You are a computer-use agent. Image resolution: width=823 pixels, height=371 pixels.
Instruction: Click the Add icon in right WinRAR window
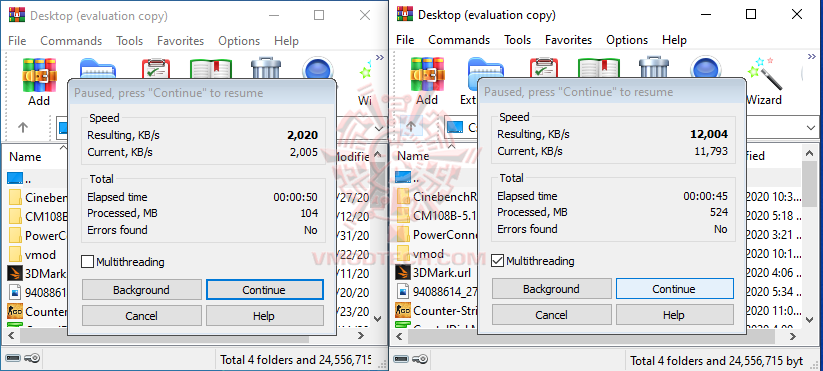(427, 75)
